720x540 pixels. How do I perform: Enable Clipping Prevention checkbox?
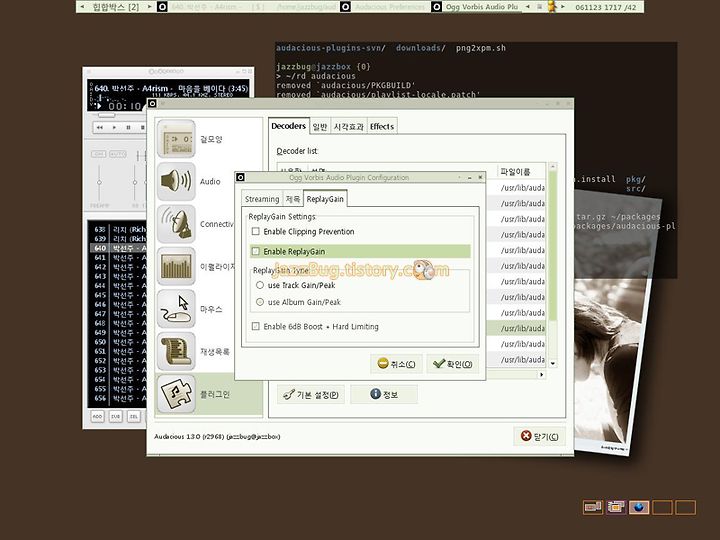pos(256,231)
